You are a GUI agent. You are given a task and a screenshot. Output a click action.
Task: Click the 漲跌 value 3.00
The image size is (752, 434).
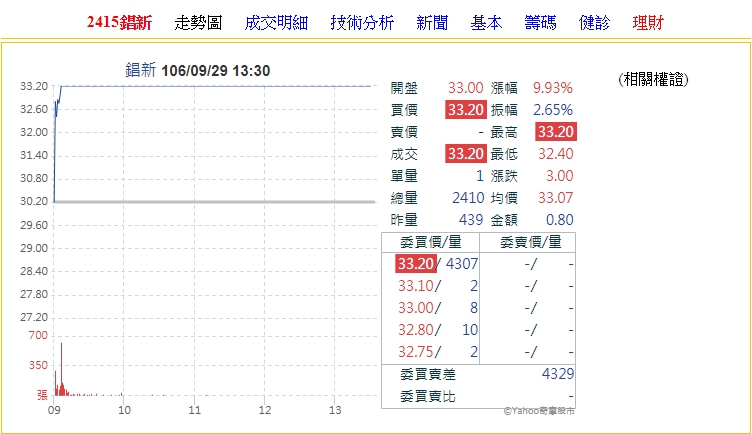tap(560, 176)
